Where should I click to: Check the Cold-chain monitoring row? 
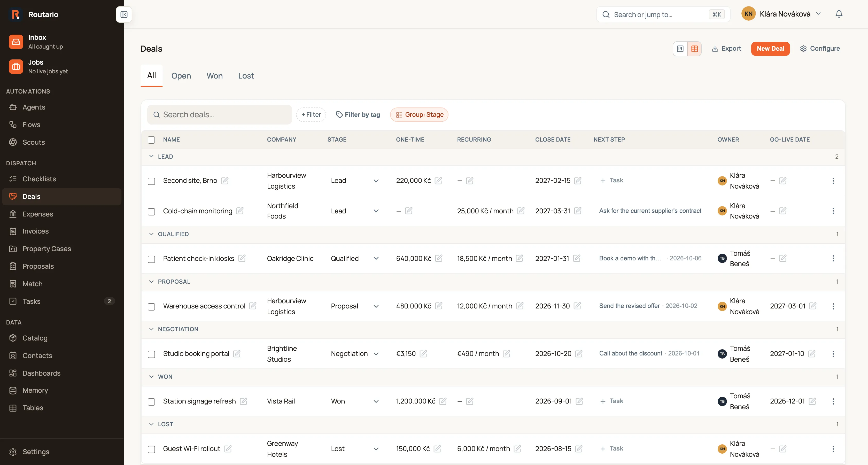coord(151,212)
